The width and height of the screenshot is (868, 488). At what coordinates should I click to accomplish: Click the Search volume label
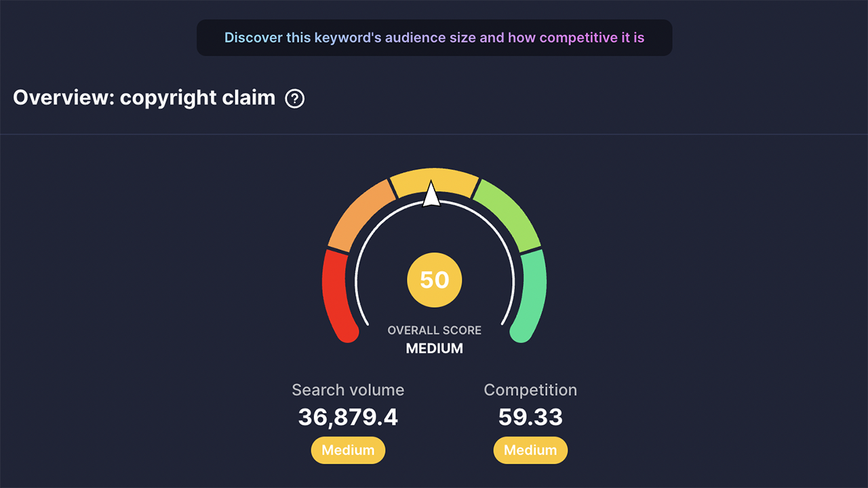(348, 390)
